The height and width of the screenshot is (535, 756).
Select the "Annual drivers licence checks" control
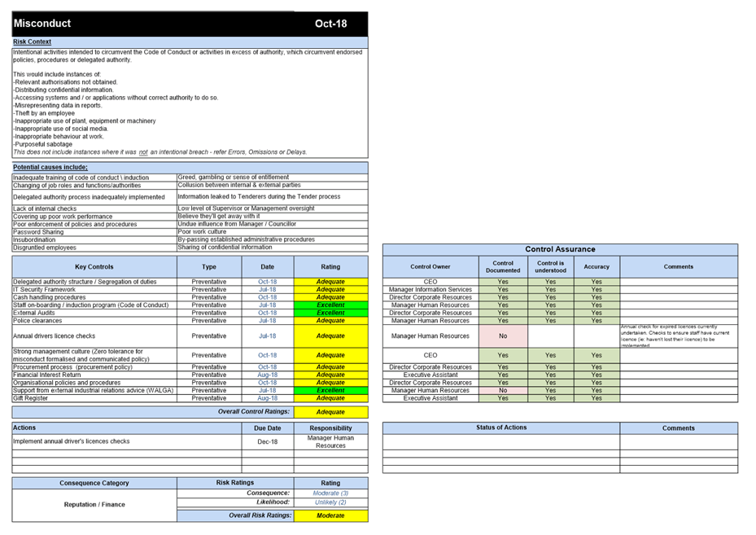tap(94, 335)
